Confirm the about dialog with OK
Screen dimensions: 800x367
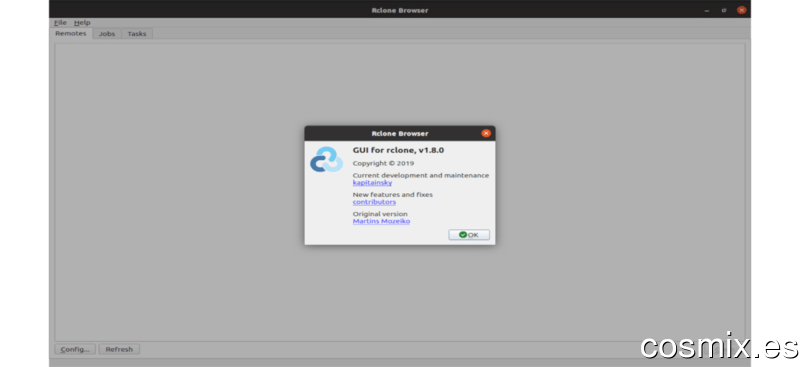tap(469, 235)
